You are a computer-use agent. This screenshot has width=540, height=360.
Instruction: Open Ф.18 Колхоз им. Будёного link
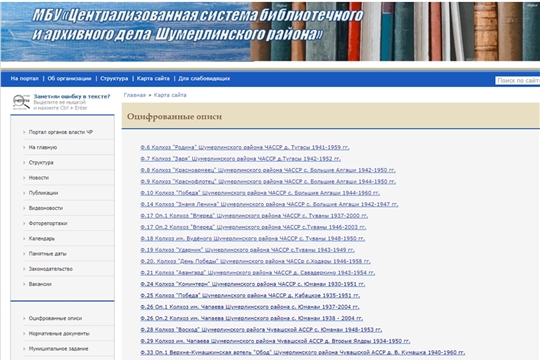click(253, 238)
